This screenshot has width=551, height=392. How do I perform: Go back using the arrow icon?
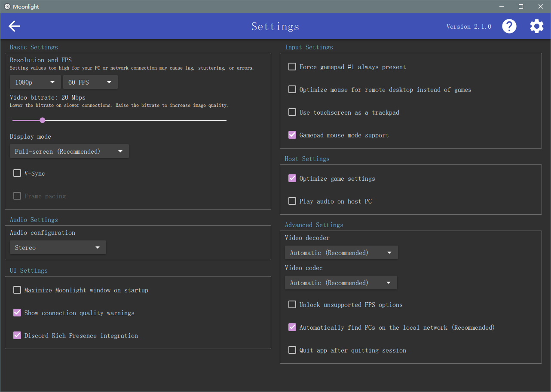coord(14,26)
